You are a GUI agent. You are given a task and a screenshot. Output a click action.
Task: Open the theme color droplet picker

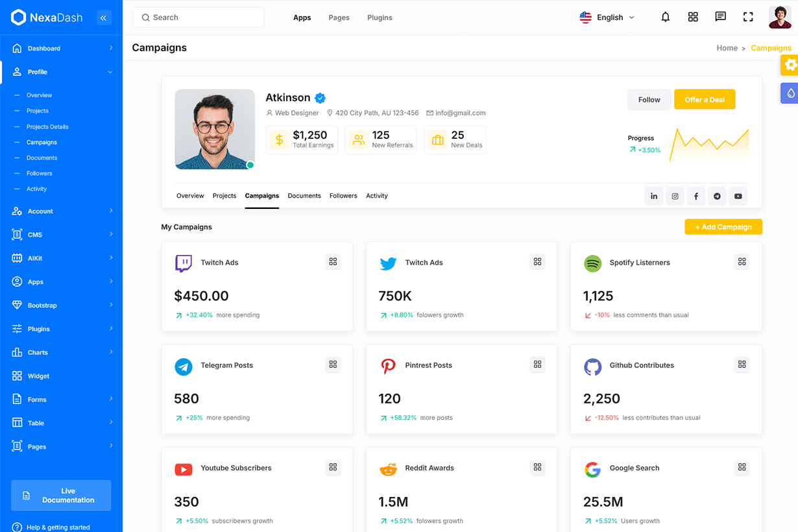(790, 93)
